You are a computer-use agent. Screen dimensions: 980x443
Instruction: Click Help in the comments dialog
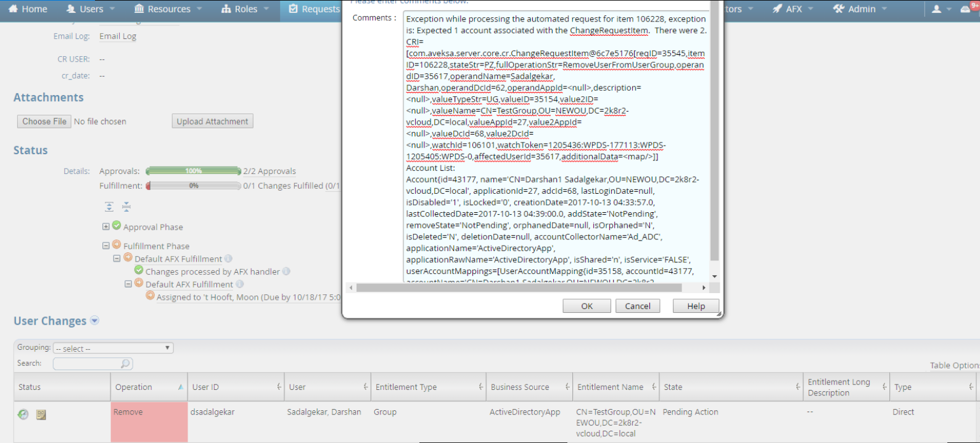pos(696,306)
